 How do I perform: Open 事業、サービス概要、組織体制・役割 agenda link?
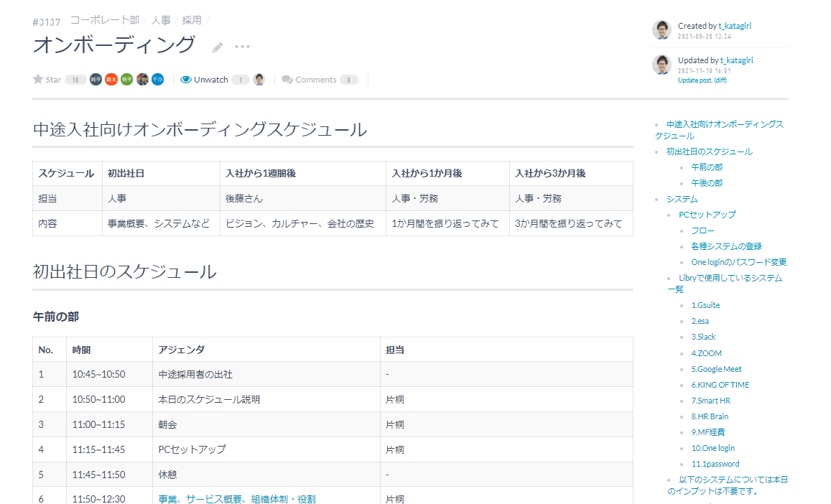tap(237, 499)
